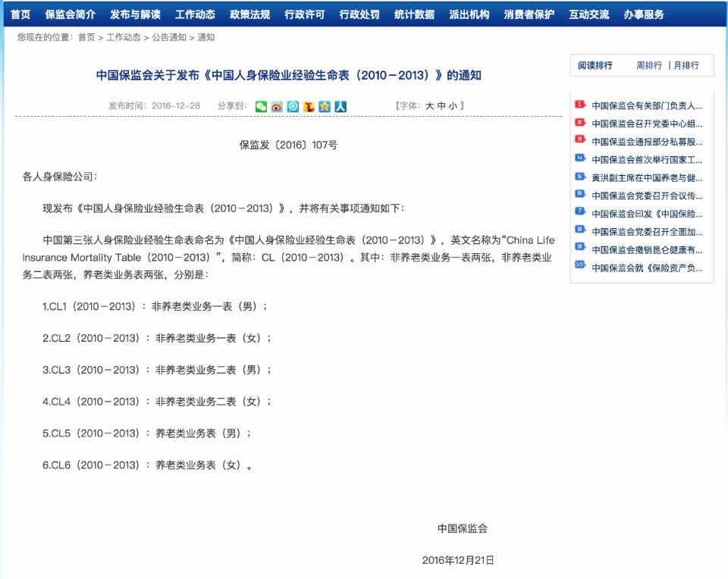Go to 首页 in the top navigation bar

coord(20,14)
